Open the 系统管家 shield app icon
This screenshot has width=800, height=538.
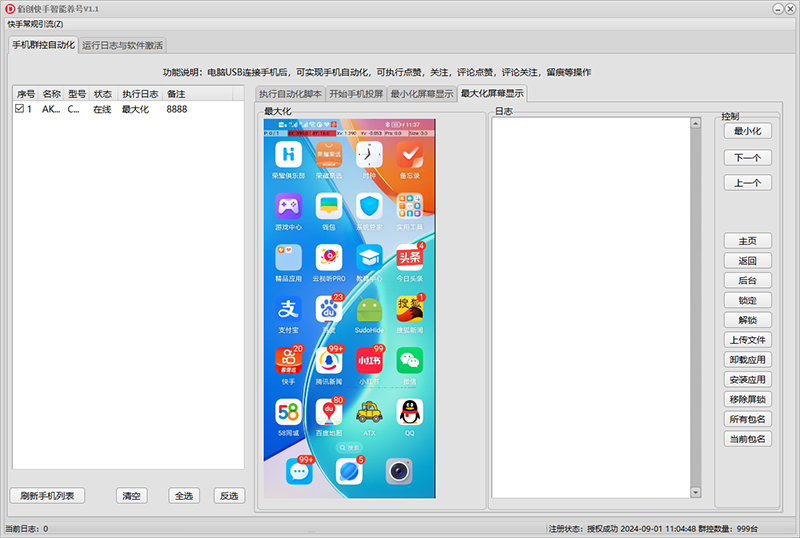[x=369, y=206]
